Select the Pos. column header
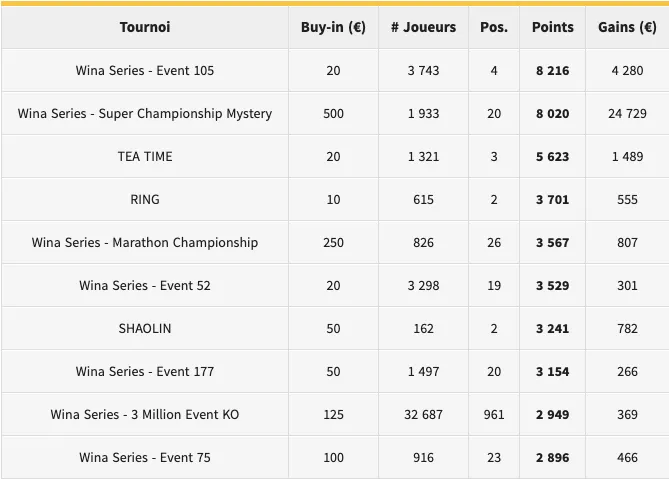This screenshot has width=669, height=479. tap(494, 28)
